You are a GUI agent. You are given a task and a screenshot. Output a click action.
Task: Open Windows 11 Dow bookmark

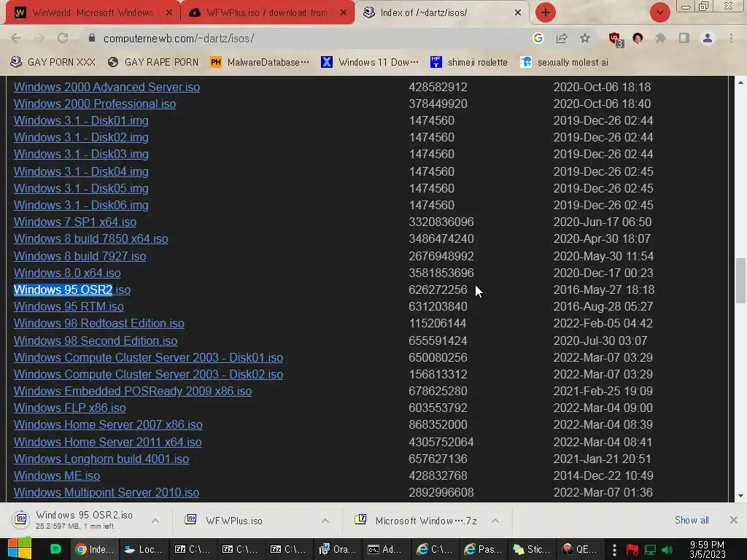coord(370,62)
